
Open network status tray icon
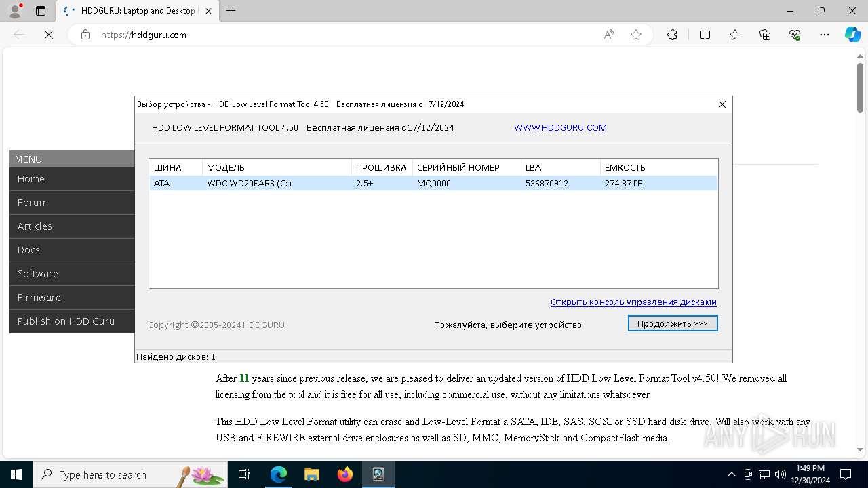coord(764,474)
